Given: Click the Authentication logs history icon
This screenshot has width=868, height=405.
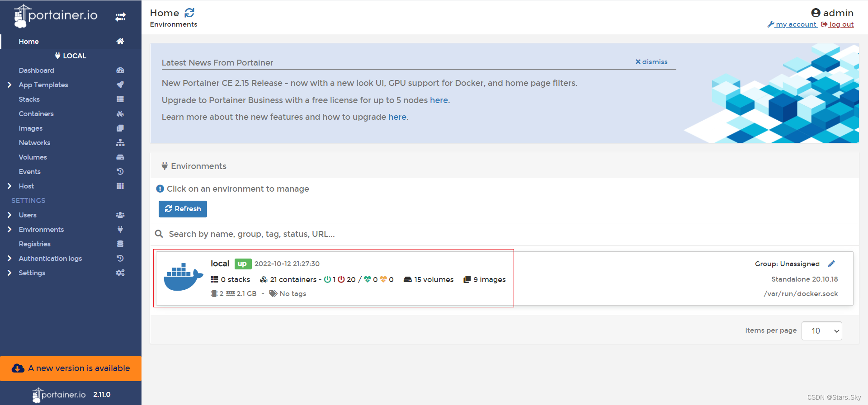Looking at the screenshot, I should (120, 259).
